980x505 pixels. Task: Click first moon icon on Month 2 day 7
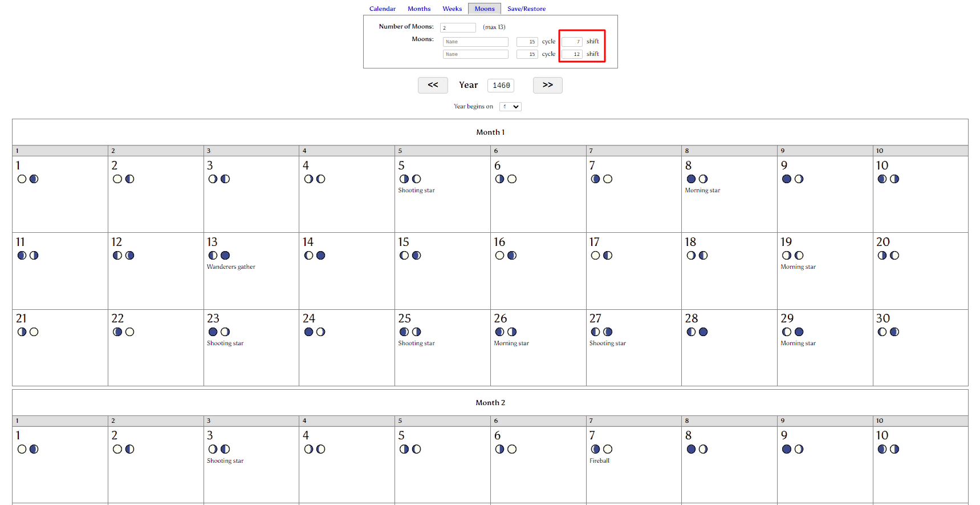595,450
